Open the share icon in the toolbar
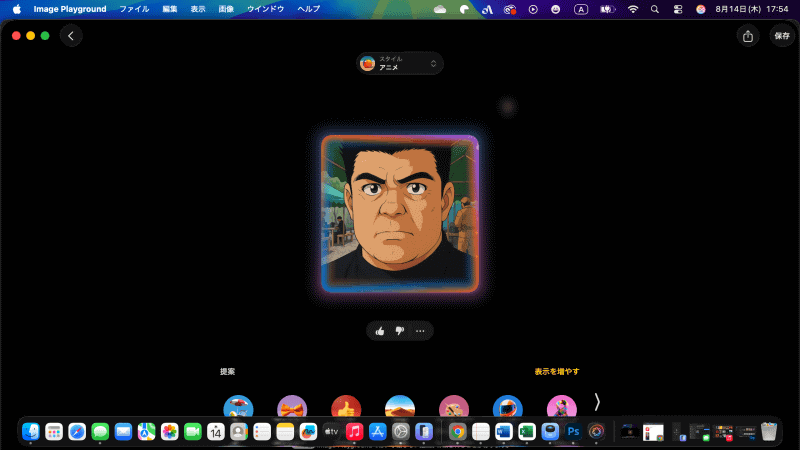800x450 pixels. pos(748,36)
